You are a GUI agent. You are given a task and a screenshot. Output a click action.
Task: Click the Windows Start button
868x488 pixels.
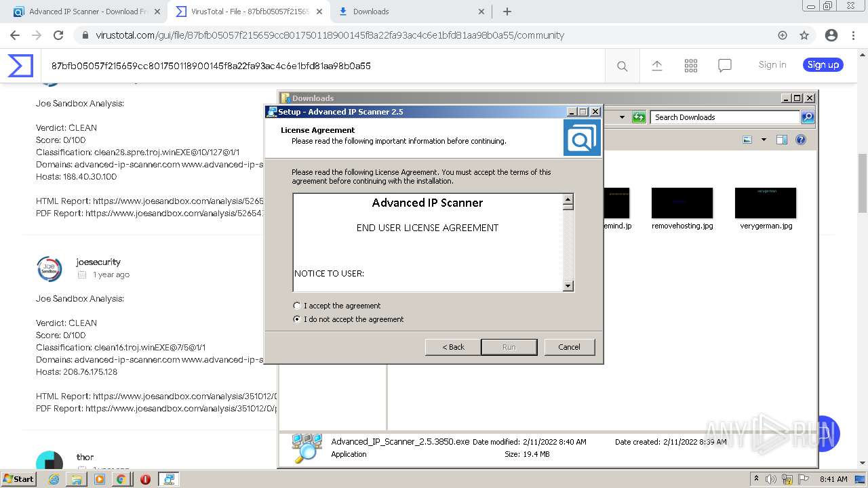click(x=19, y=479)
